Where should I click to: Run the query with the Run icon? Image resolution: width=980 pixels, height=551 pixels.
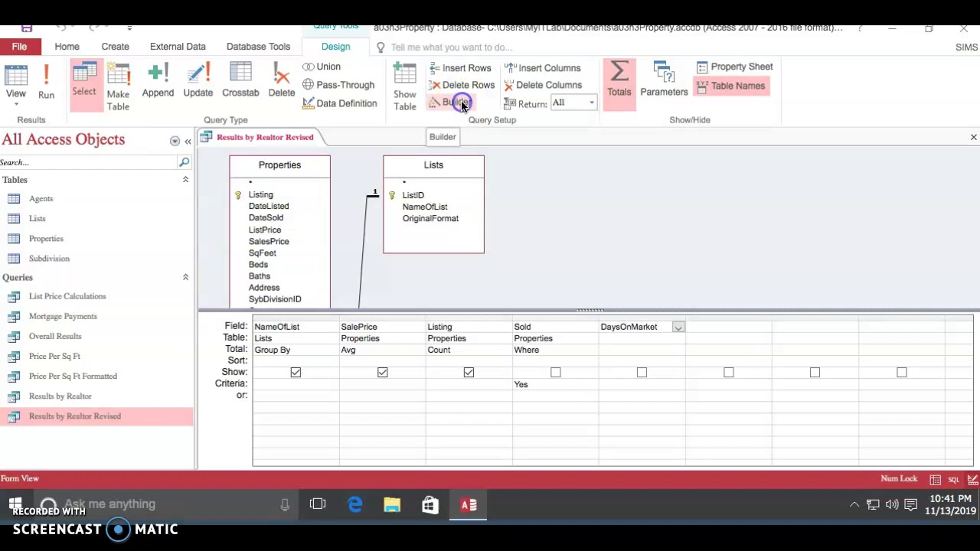click(46, 83)
